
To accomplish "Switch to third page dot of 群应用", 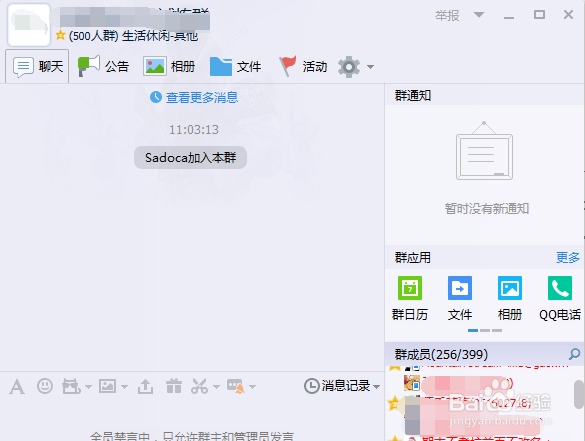I will pos(497,331).
